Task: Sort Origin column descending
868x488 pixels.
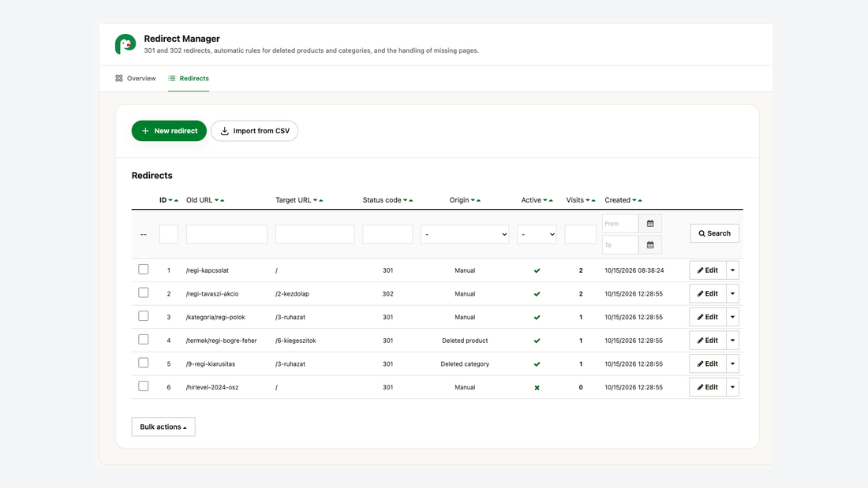Action: 473,200
